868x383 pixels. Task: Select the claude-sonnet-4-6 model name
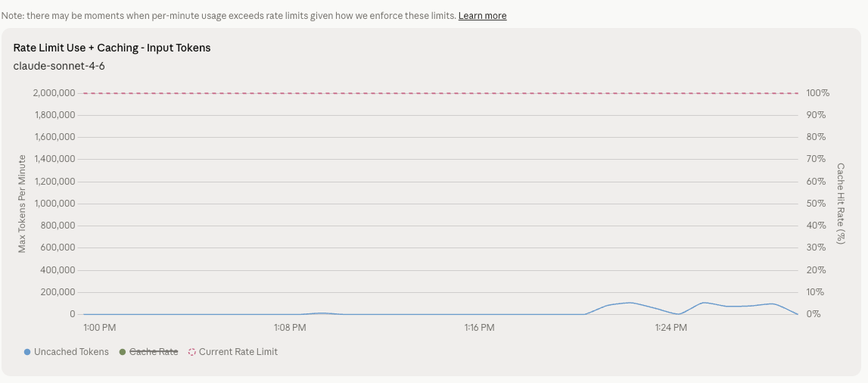[59, 66]
